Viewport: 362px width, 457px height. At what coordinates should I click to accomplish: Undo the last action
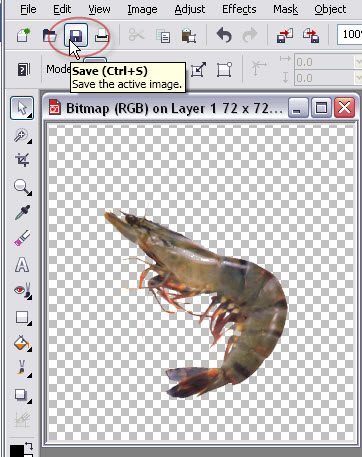click(x=224, y=35)
